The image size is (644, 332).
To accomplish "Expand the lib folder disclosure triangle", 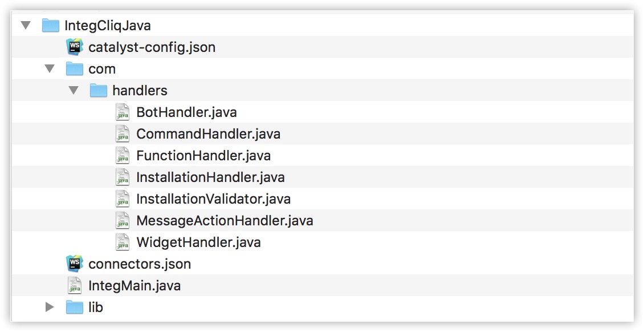I will coord(50,307).
